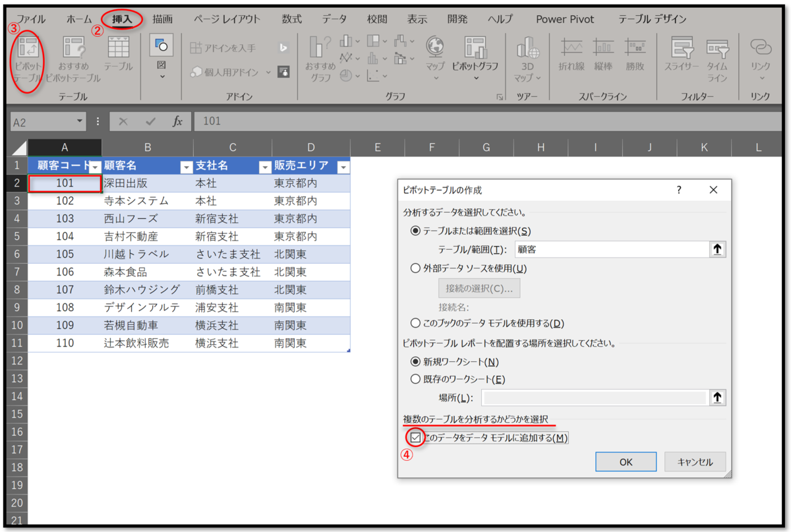Select '新規ワークシート' radio button
This screenshot has width=791, height=532.
coord(415,361)
